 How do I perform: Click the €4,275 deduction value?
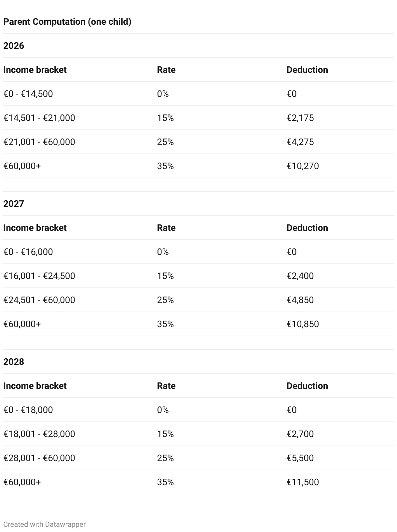coord(300,142)
